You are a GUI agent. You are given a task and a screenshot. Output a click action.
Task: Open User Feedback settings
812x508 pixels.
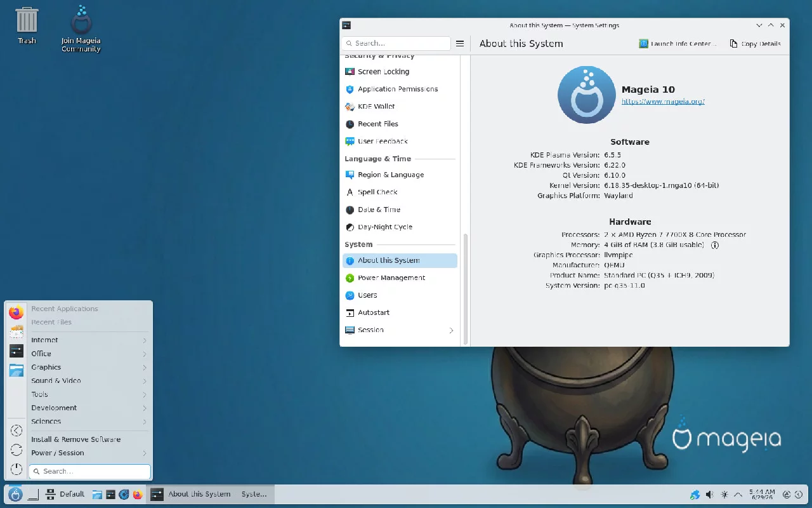click(x=400, y=141)
